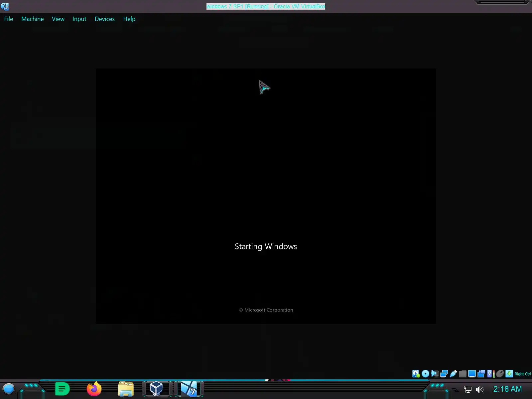The width and height of the screenshot is (532, 399).
Task: Click the Windows Start orb
Action: 9,389
